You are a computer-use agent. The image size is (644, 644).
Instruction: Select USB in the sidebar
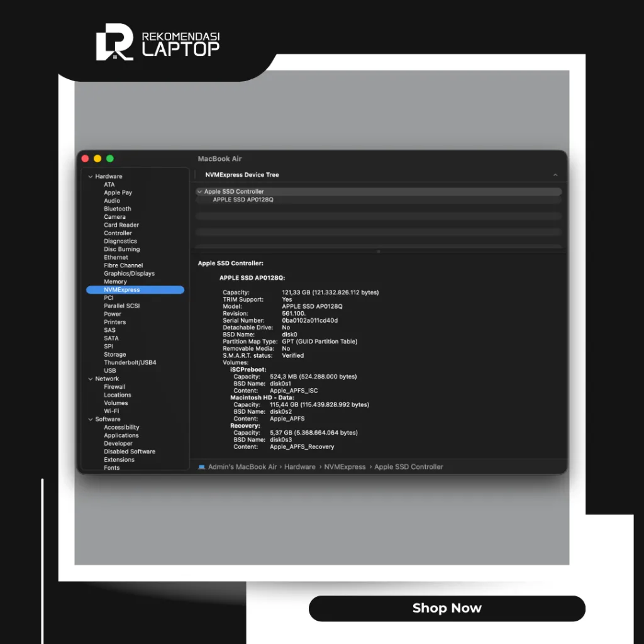click(x=109, y=370)
